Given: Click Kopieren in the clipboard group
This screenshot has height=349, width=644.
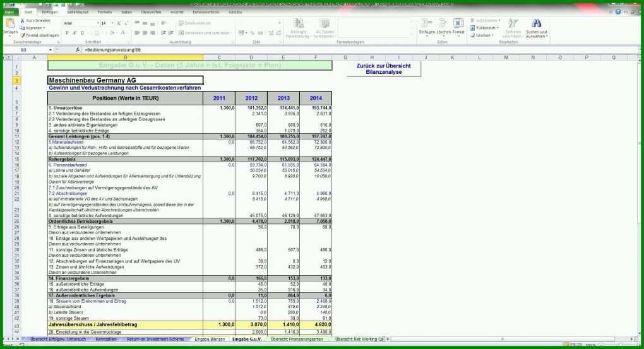Looking at the screenshot, I should coord(33,28).
